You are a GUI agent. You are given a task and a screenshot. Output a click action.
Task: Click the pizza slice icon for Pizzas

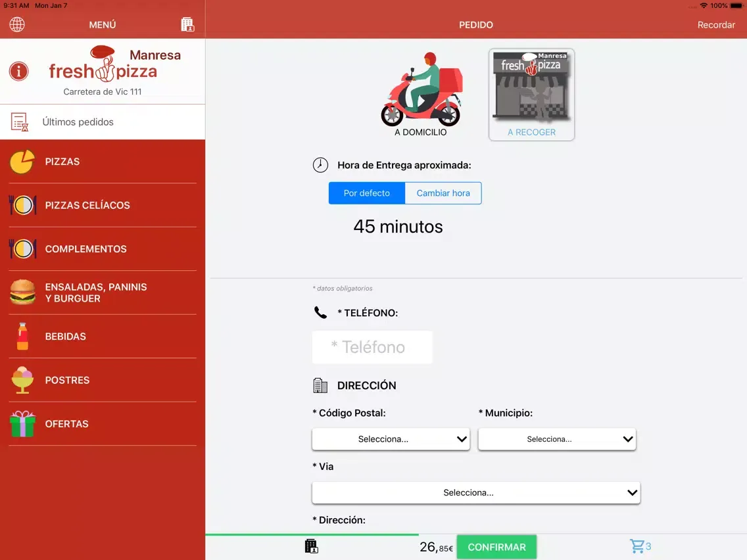click(22, 162)
